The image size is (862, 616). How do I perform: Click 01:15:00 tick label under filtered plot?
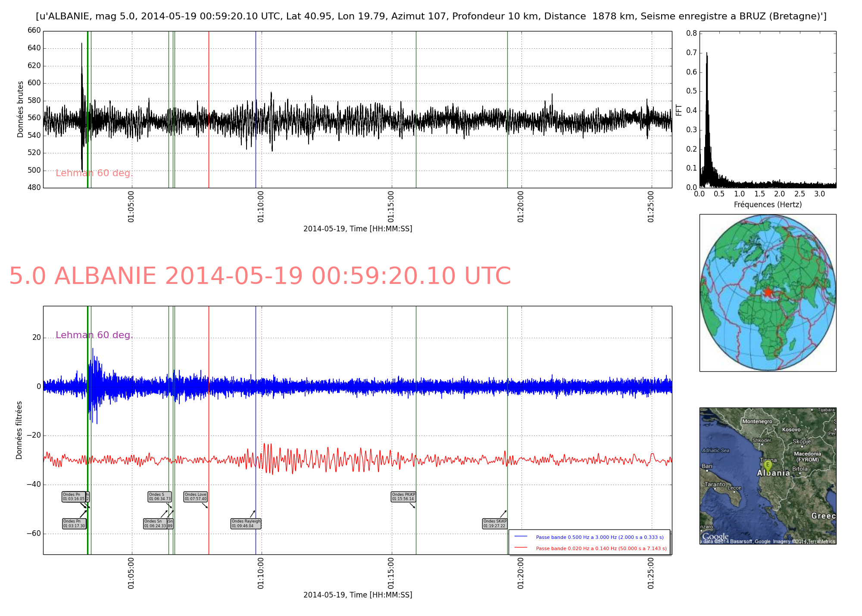click(390, 573)
